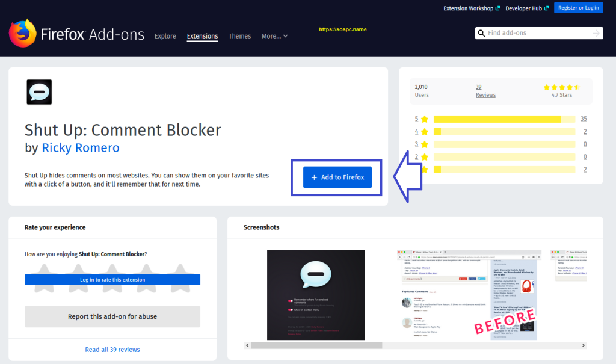Open the dark speech-bubble screenshot thumbnail

point(316,295)
